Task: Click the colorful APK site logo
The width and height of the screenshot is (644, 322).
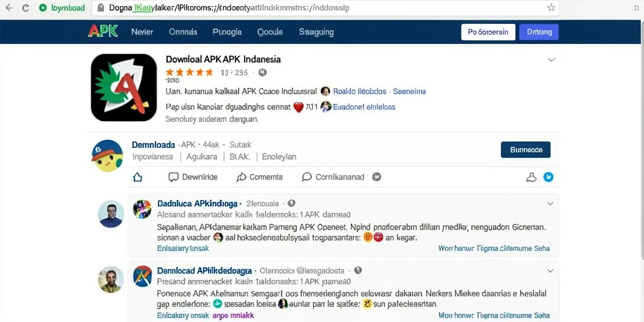Action: 103,31
